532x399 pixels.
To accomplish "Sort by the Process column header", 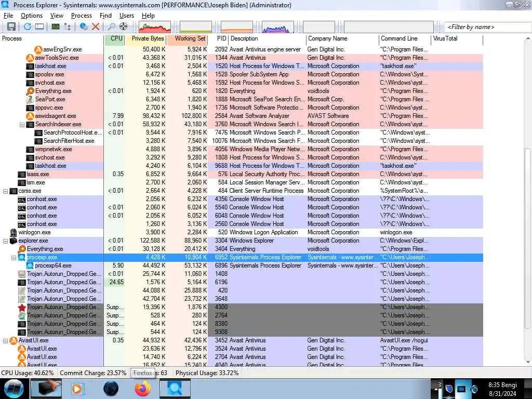I will [52, 38].
